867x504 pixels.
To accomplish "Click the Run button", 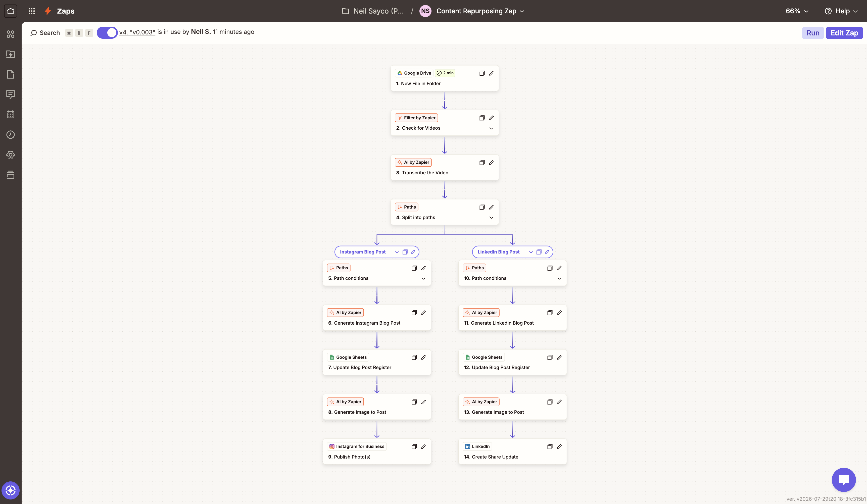I will tap(813, 33).
